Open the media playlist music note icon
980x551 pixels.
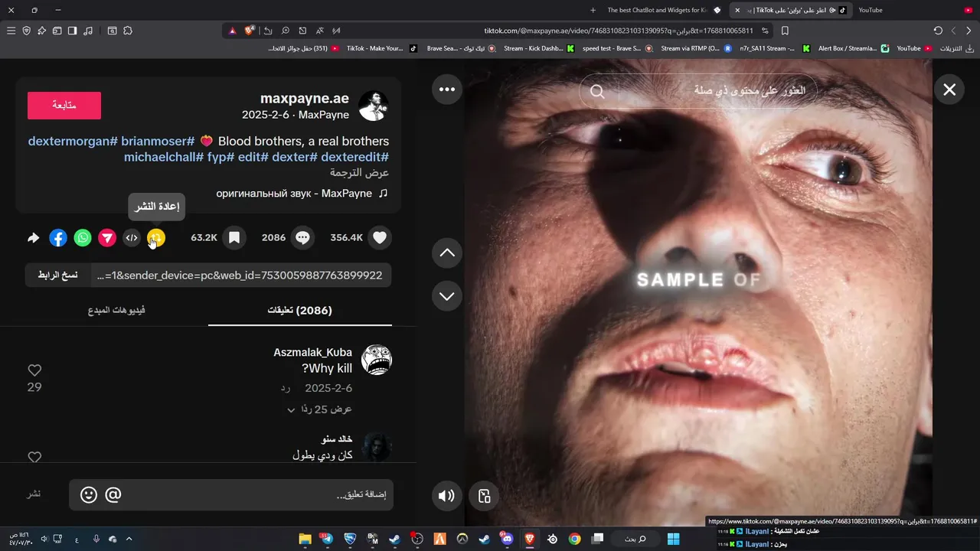88,31
